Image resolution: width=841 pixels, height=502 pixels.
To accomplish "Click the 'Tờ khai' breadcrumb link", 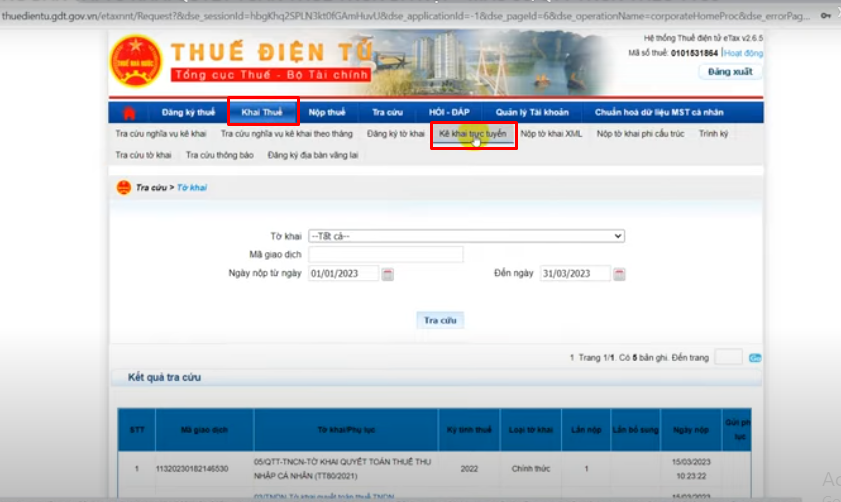I will click(192, 188).
